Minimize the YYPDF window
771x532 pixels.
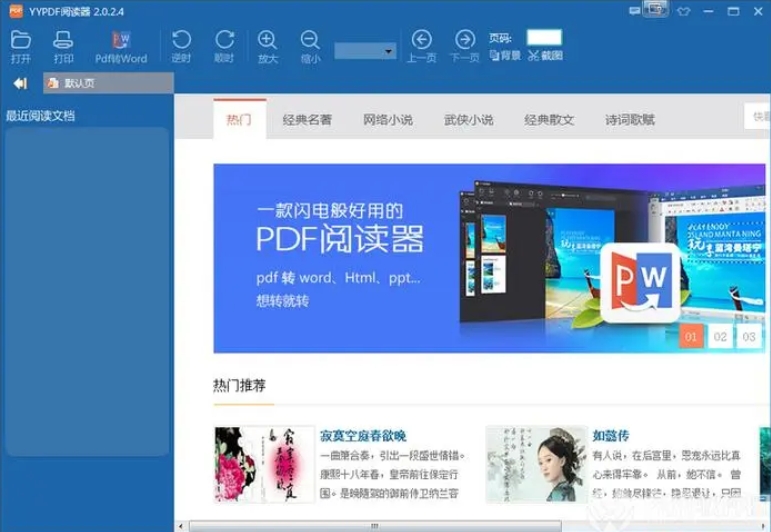pyautogui.click(x=708, y=11)
